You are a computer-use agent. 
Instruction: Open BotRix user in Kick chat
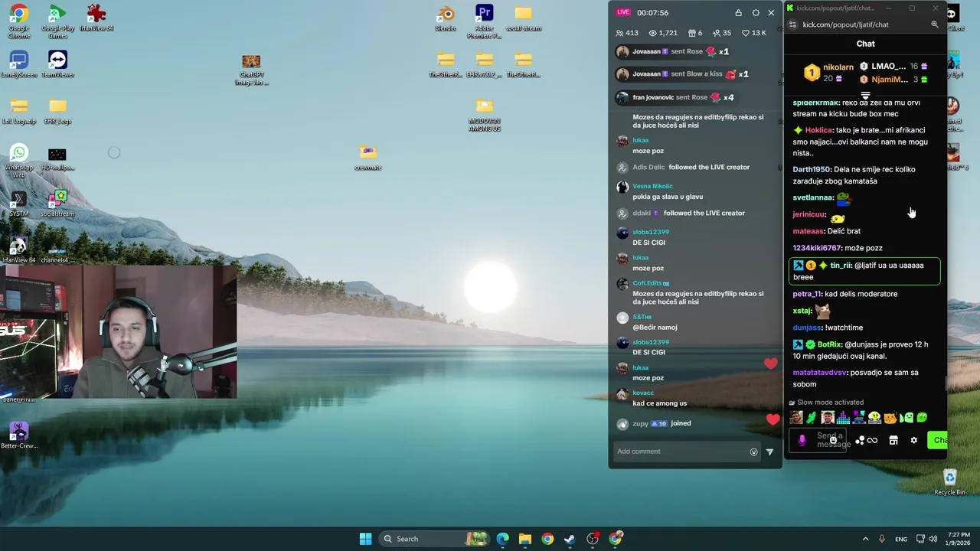[829, 344]
